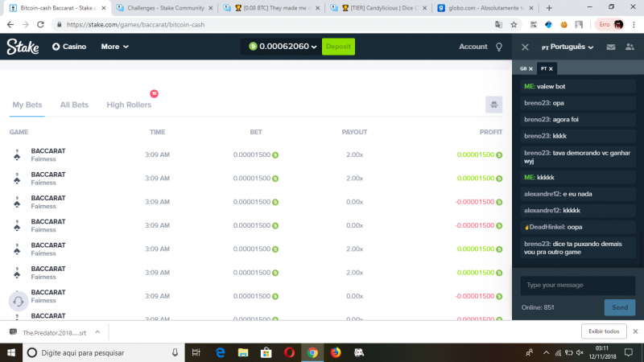
Task: Click the green Deposit button
Action: (338, 47)
